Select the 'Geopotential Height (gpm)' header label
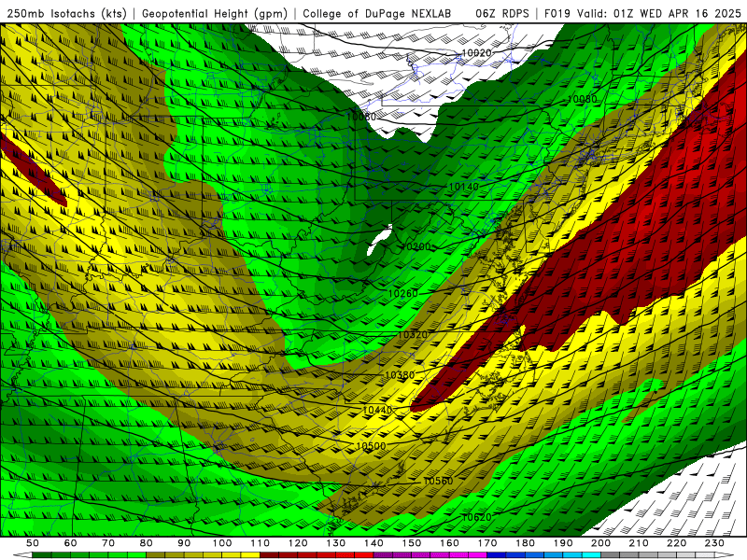This screenshot has width=747, height=560. coord(215,14)
